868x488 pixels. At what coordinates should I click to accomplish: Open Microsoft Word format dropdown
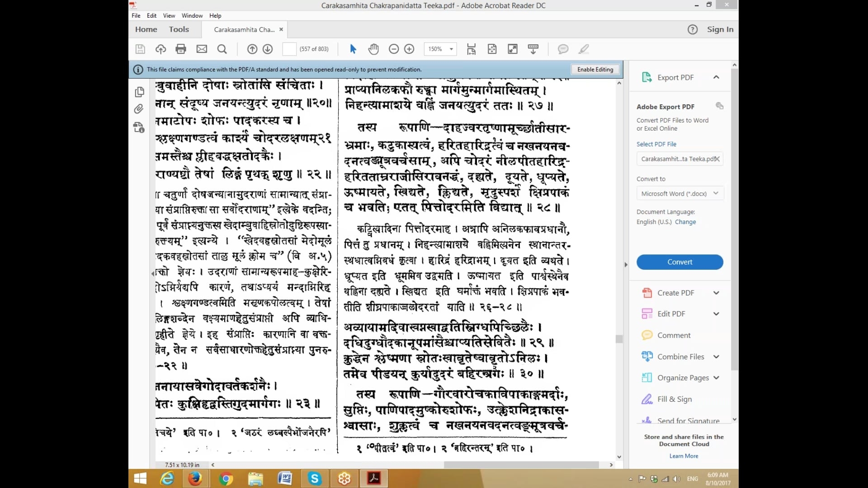(679, 193)
